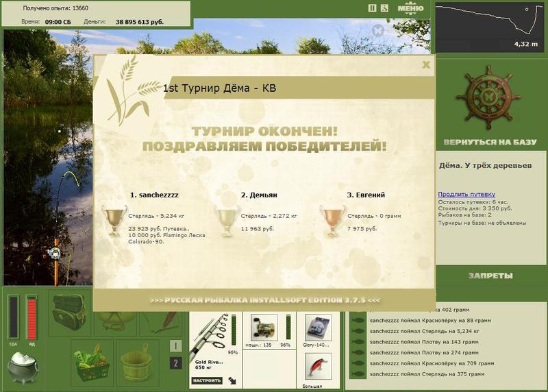The height and width of the screenshot is (392, 548).
Task: Click the Осталось путевки: 6 час. line
Action: 473,201
